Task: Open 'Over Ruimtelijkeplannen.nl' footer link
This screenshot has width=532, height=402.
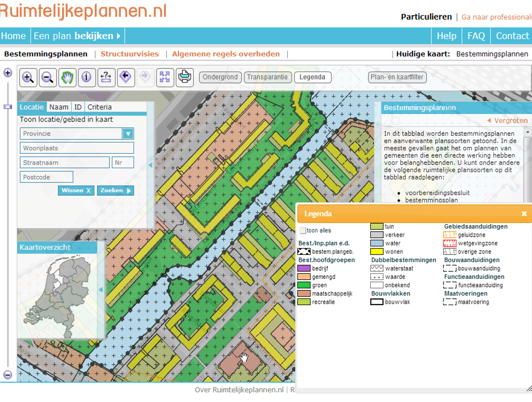Action: (x=239, y=390)
